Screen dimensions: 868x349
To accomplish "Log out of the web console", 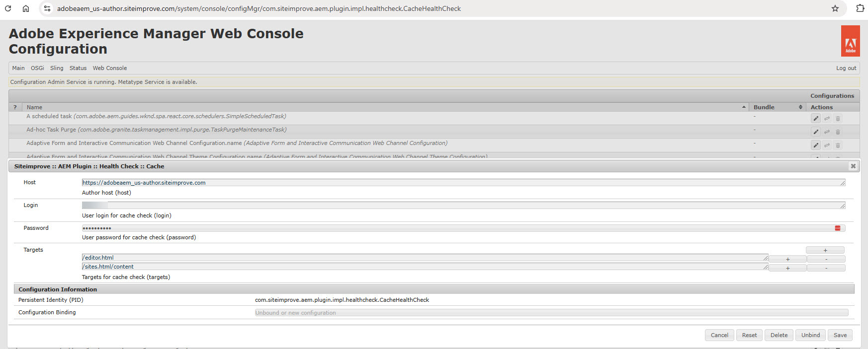I will tap(846, 68).
